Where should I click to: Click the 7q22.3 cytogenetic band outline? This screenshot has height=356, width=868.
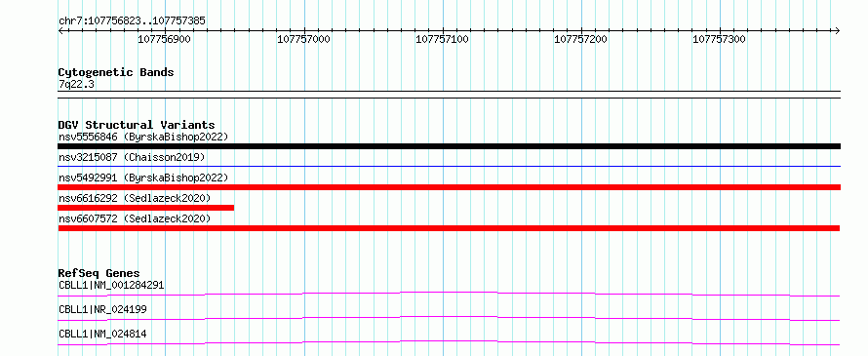(x=449, y=95)
